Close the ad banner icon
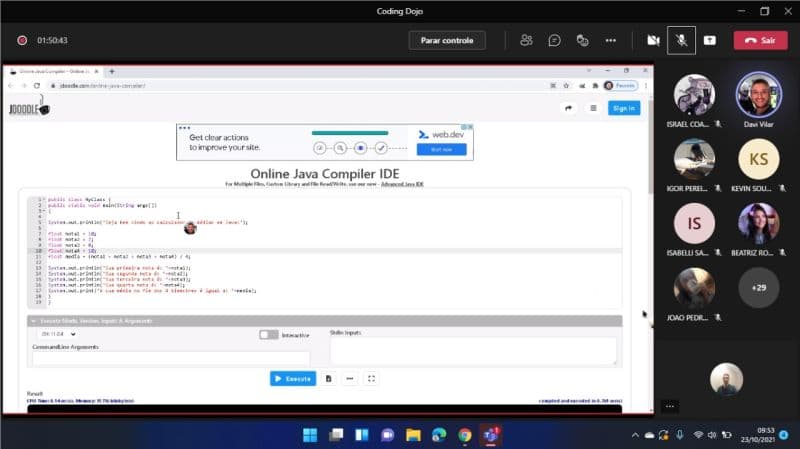800x449 pixels. [470, 127]
